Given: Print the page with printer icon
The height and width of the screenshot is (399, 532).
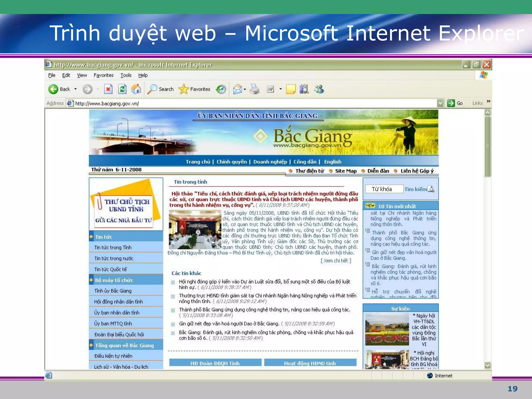Looking at the screenshot, I should click(x=255, y=89).
